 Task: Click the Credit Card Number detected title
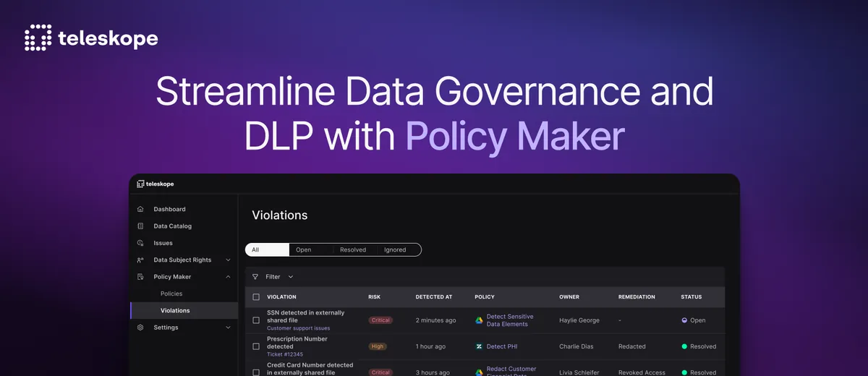pyautogui.click(x=310, y=369)
